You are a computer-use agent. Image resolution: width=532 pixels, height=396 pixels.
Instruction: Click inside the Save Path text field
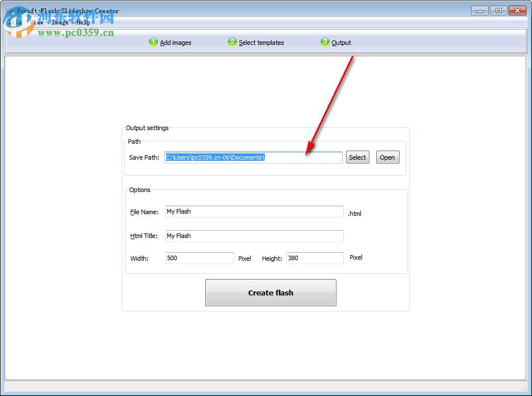pos(253,157)
